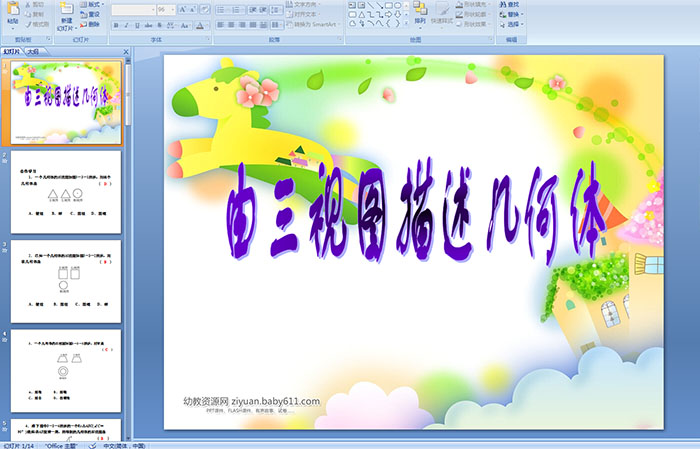Click the Delete (删除) slide button

click(90, 24)
